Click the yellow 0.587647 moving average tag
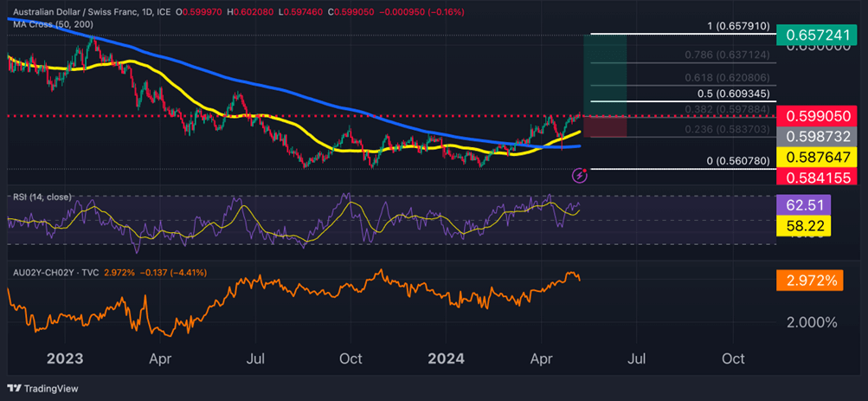 click(x=817, y=158)
